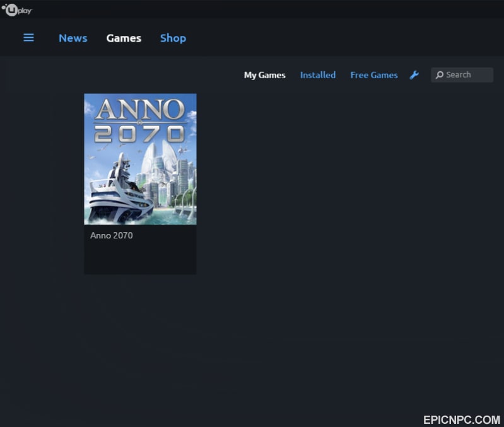This screenshot has height=427, width=504.
Task: Click the Anno 2070 title text
Action: pos(111,235)
